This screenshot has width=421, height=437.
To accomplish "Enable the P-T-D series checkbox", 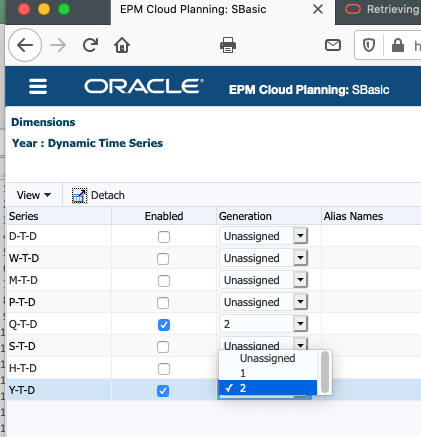I will 163,303.
